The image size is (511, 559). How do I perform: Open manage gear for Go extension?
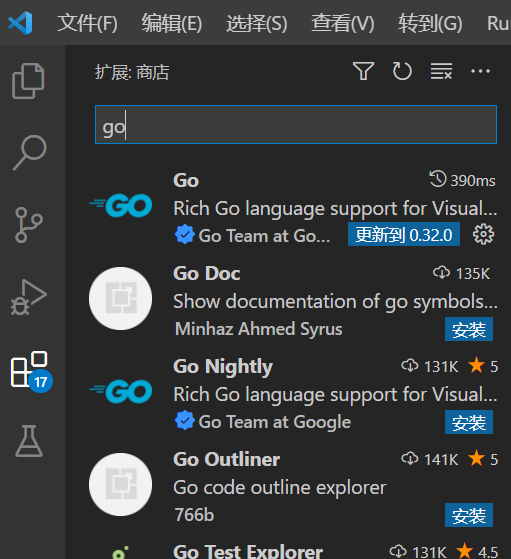[483, 235]
